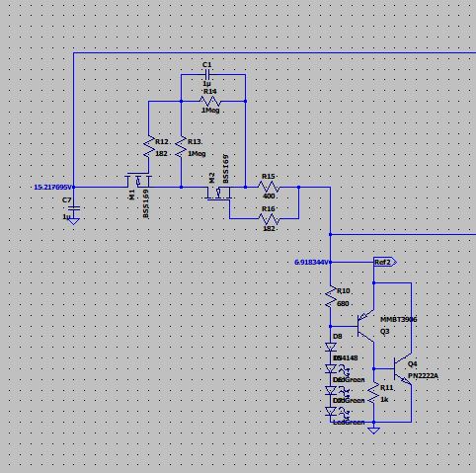Select the C7 capacitor symbol
Image resolution: width=476 pixels, height=473 pixels.
pos(73,208)
